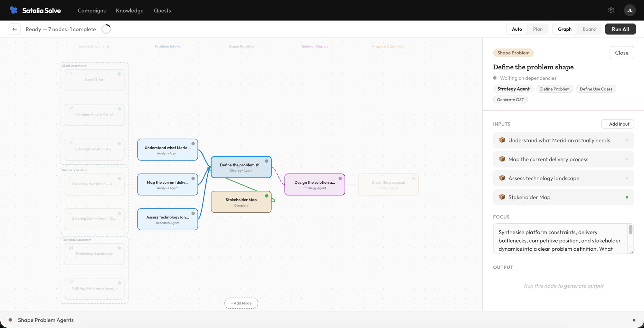This screenshot has width=644, height=328.
Task: Click status dot on Assess technology node
Action: tap(193, 213)
